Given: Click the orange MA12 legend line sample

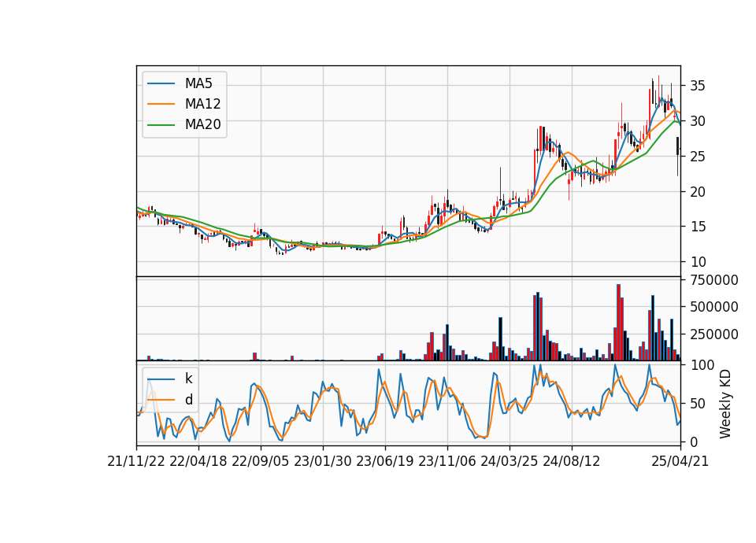Looking at the screenshot, I should click(161, 104).
